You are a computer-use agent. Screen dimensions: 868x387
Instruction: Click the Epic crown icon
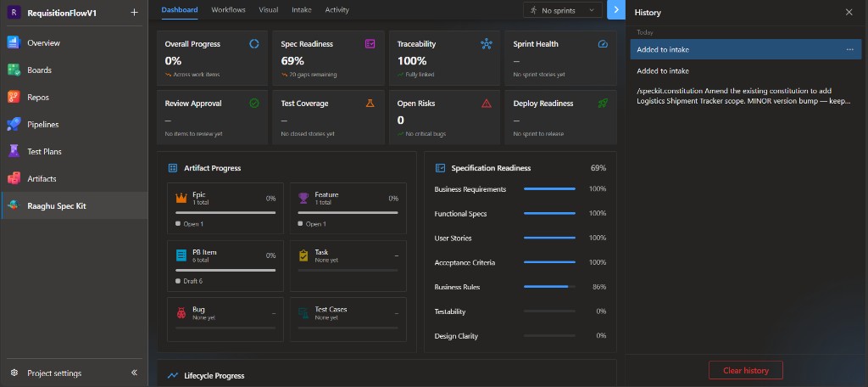[x=181, y=198]
